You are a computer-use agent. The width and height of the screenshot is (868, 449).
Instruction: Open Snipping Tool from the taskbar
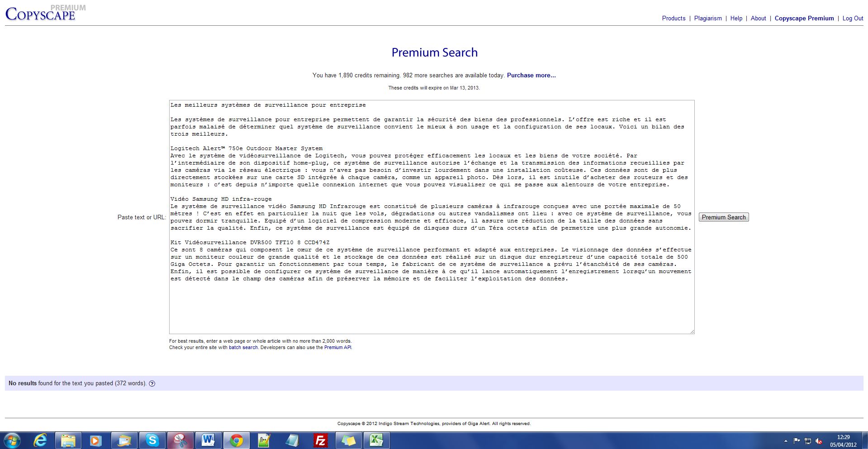tap(180, 440)
